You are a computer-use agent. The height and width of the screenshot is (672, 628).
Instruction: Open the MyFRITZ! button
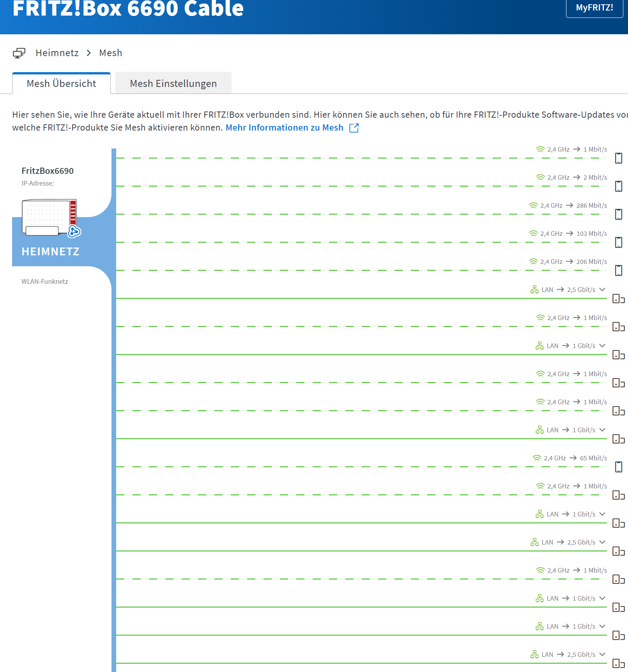point(594,8)
